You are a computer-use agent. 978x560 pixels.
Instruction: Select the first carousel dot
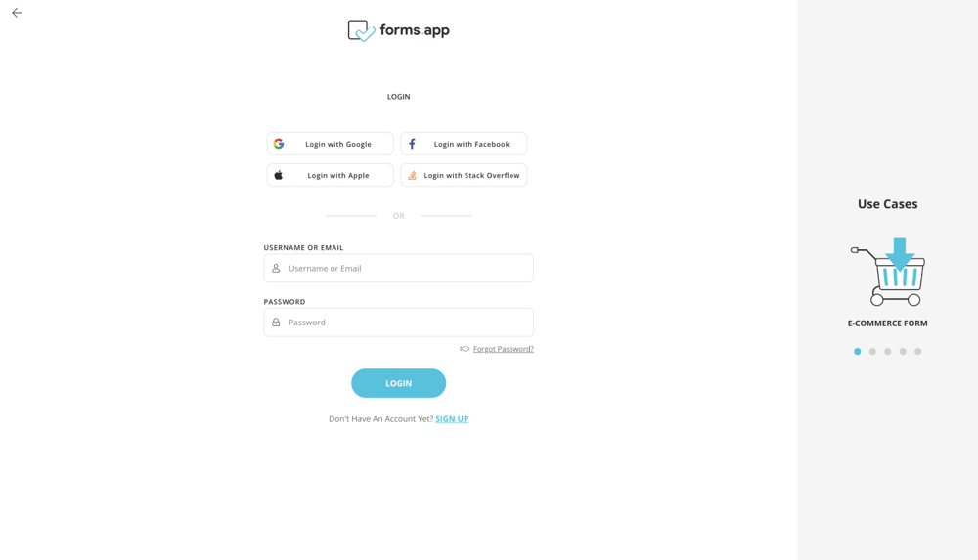(x=858, y=352)
